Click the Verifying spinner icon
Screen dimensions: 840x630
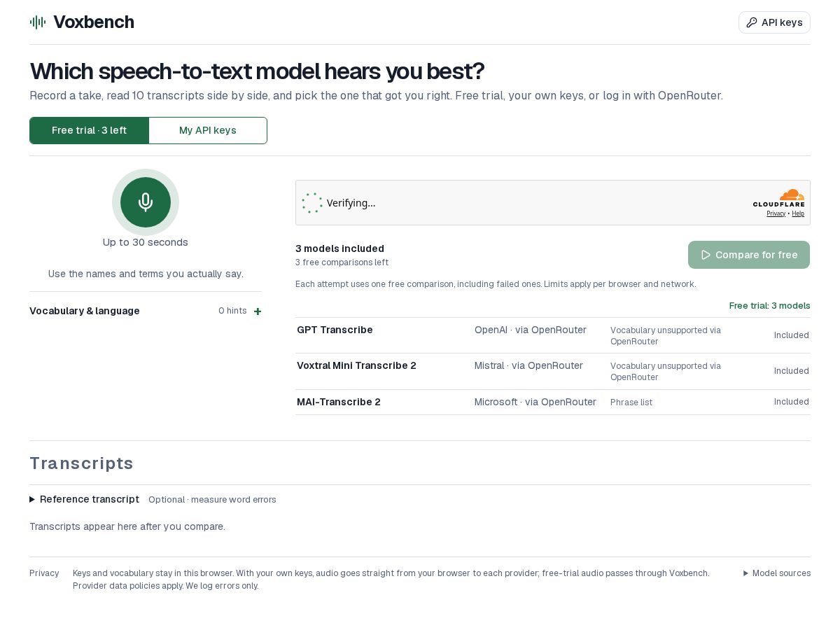[312, 203]
